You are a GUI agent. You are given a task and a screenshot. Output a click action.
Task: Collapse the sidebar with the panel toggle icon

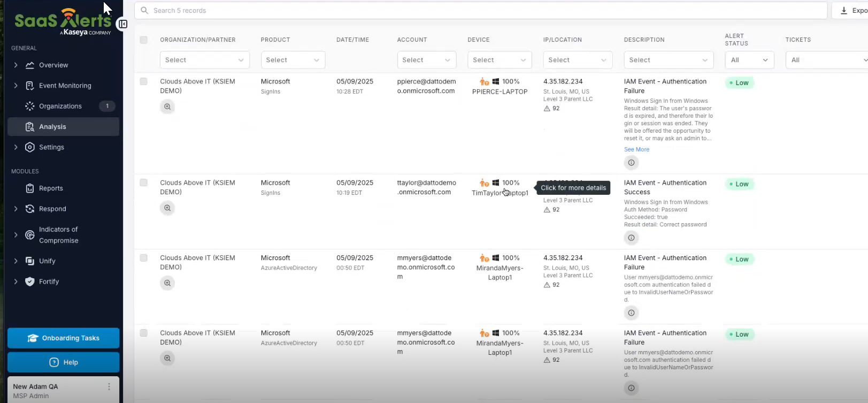(x=122, y=24)
